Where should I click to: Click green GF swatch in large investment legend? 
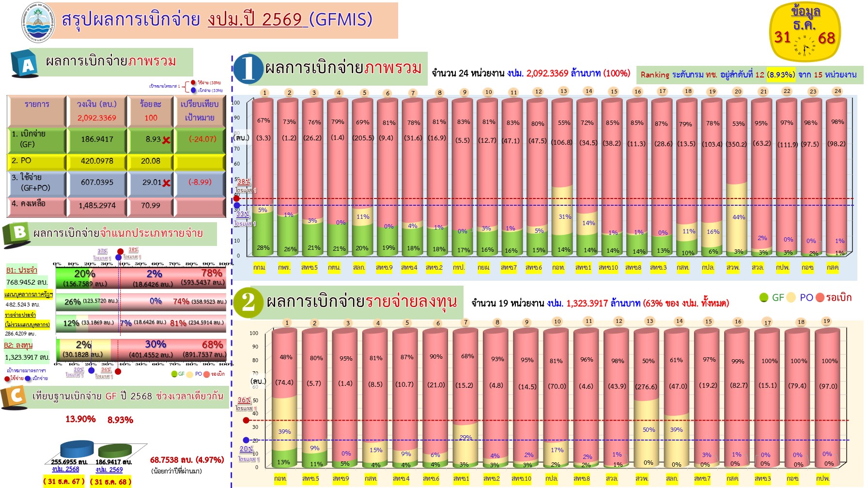tap(764, 297)
